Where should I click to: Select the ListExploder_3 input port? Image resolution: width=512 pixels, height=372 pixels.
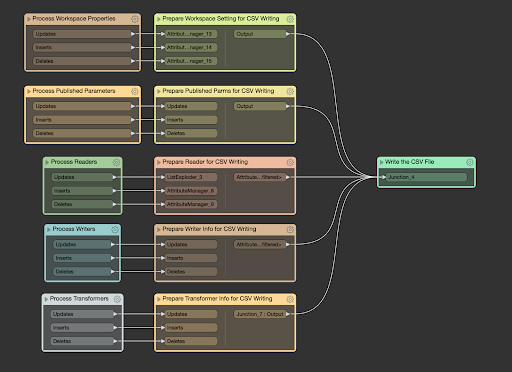pos(191,177)
